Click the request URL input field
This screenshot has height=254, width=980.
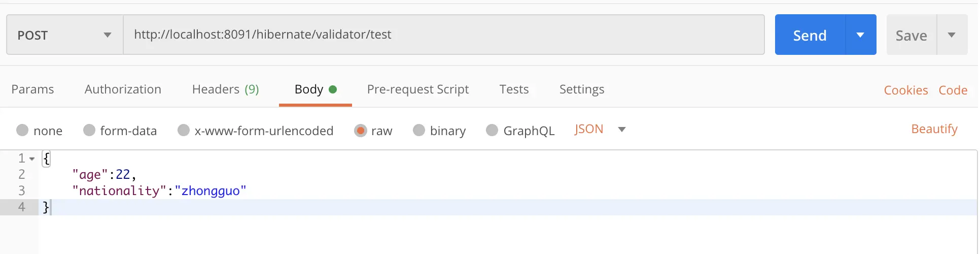coord(443,35)
